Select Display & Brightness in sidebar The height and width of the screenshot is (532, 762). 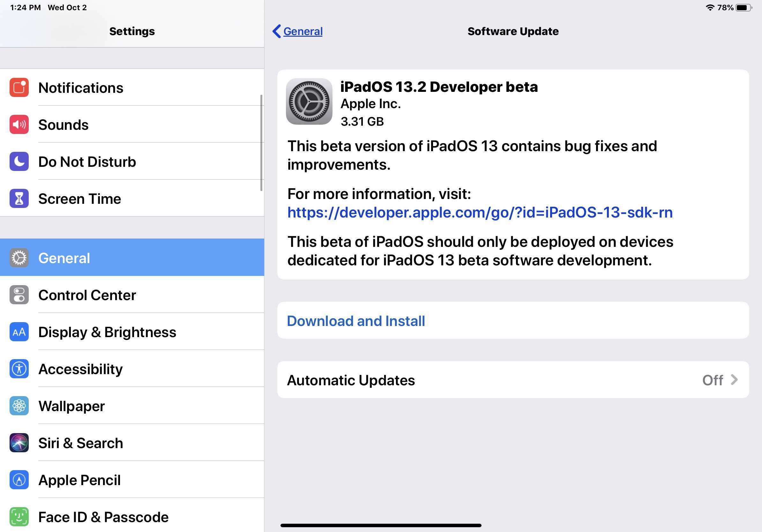pos(132,332)
